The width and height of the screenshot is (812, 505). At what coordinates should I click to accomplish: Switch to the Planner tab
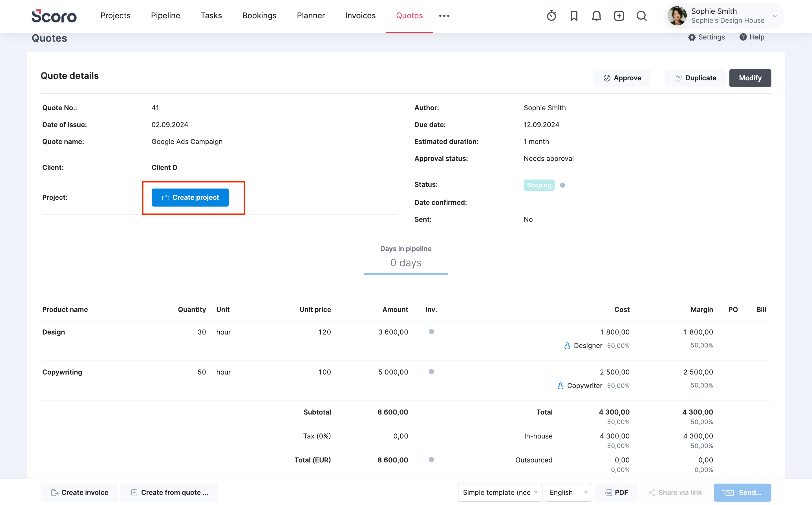311,16
